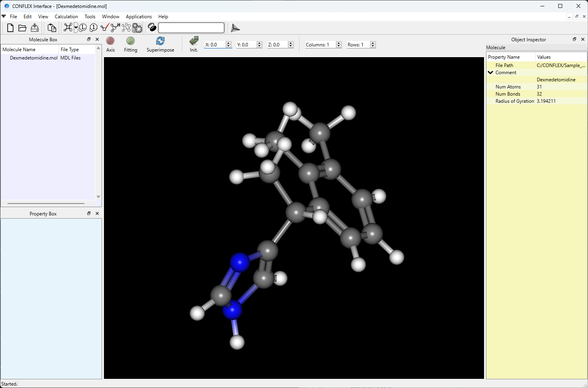Open the calculation settings gear icon
Image resolution: width=588 pixels, height=388 pixels.
(137, 28)
